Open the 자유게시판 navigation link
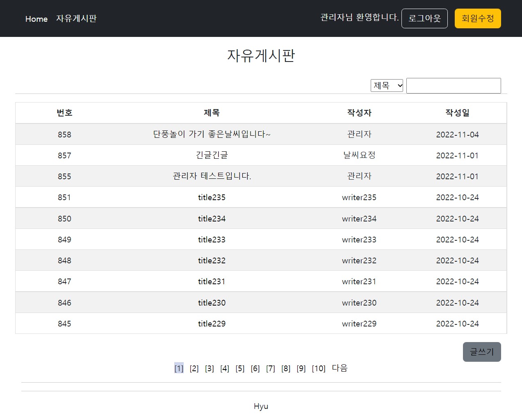The width and height of the screenshot is (522, 420). [x=76, y=18]
